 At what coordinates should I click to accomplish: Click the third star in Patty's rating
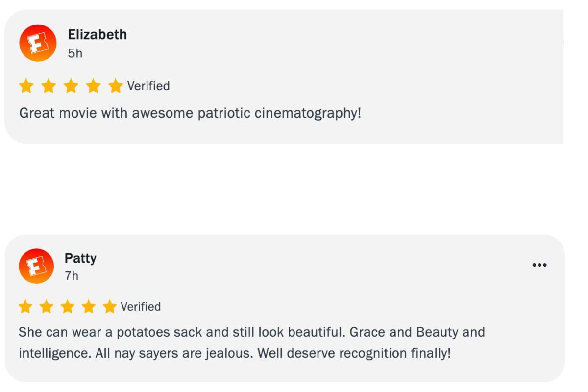(x=68, y=307)
